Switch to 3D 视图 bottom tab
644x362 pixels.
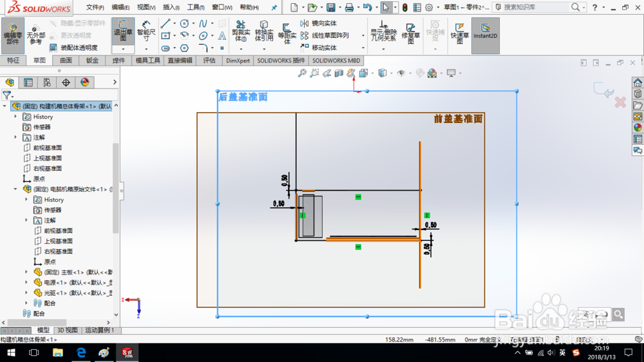68,330
